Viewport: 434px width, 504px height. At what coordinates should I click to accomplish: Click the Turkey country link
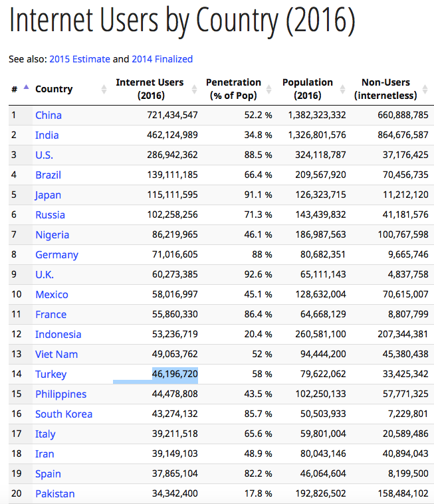pyautogui.click(x=51, y=374)
